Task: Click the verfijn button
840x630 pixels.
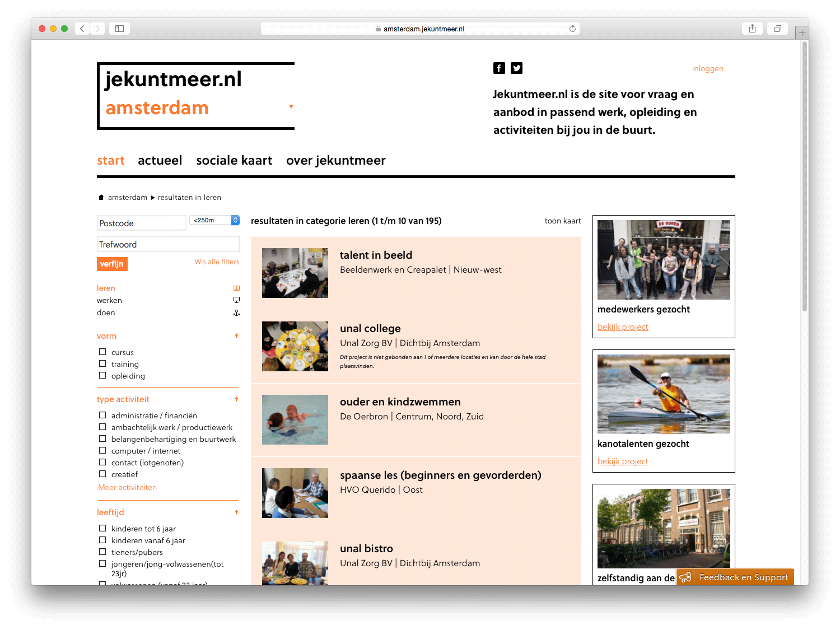Action: 112,264
